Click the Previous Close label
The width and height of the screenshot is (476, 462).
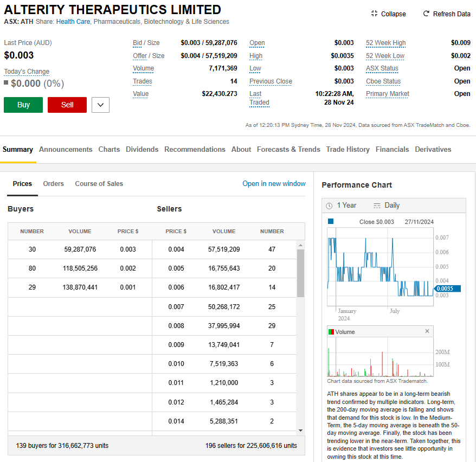(271, 81)
